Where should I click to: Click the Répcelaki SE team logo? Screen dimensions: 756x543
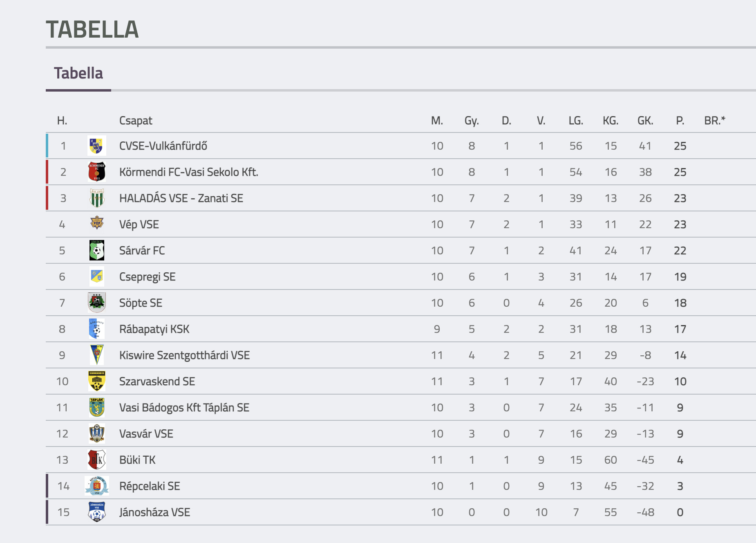tap(97, 486)
